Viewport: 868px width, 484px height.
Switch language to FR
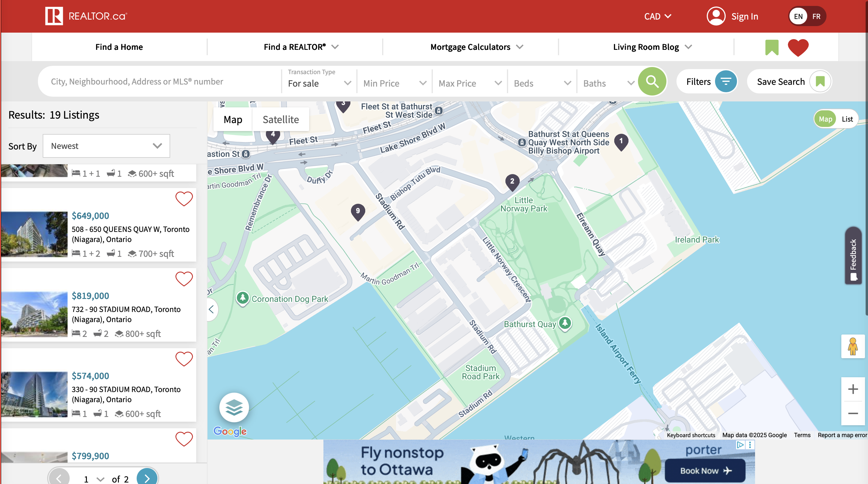point(816,16)
